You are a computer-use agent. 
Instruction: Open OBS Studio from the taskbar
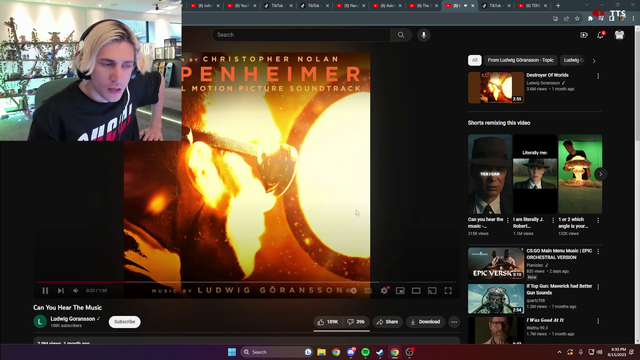pyautogui.click(x=409, y=352)
